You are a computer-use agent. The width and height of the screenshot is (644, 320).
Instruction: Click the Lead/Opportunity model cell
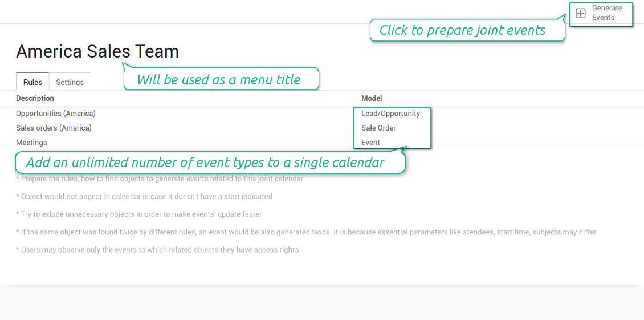(390, 113)
